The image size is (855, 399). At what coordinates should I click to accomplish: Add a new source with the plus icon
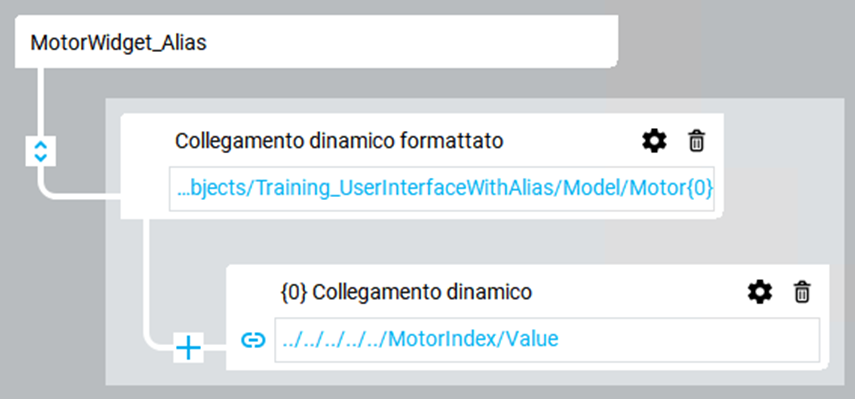pyautogui.click(x=189, y=348)
